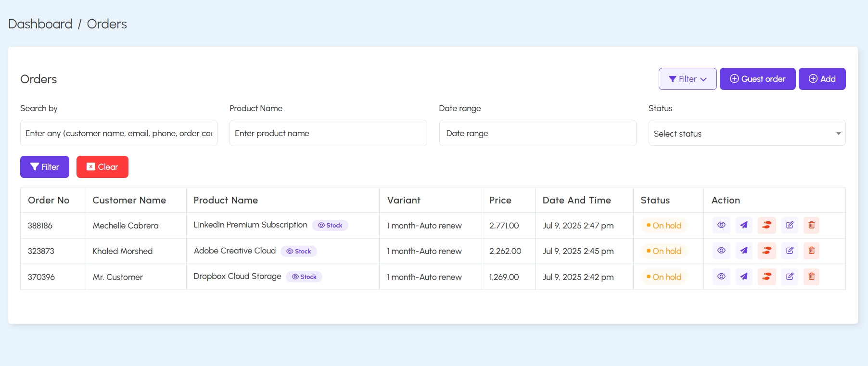Click On hold status for order 388186
The height and width of the screenshot is (366, 868).
664,226
